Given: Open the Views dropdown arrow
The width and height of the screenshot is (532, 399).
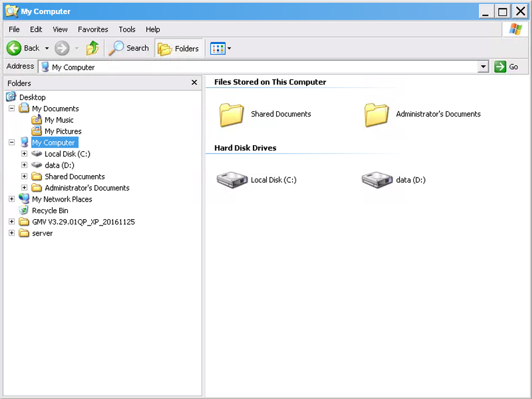Looking at the screenshot, I should pyautogui.click(x=229, y=49).
